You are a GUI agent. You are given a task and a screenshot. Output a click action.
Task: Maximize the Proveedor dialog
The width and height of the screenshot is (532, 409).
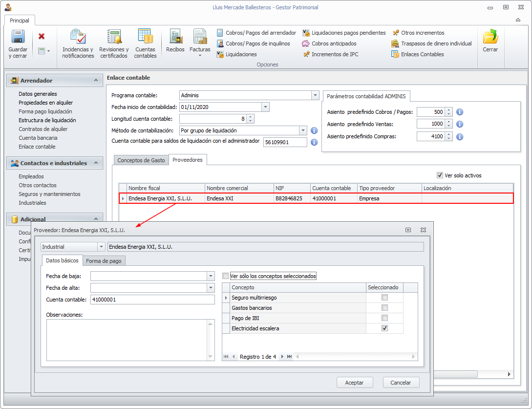coord(408,230)
